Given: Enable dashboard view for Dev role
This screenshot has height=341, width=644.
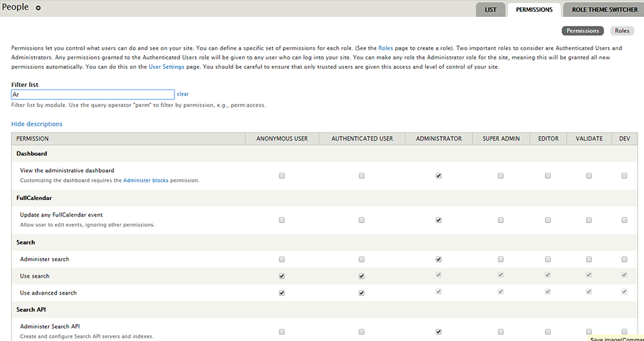Looking at the screenshot, I should 624,175.
